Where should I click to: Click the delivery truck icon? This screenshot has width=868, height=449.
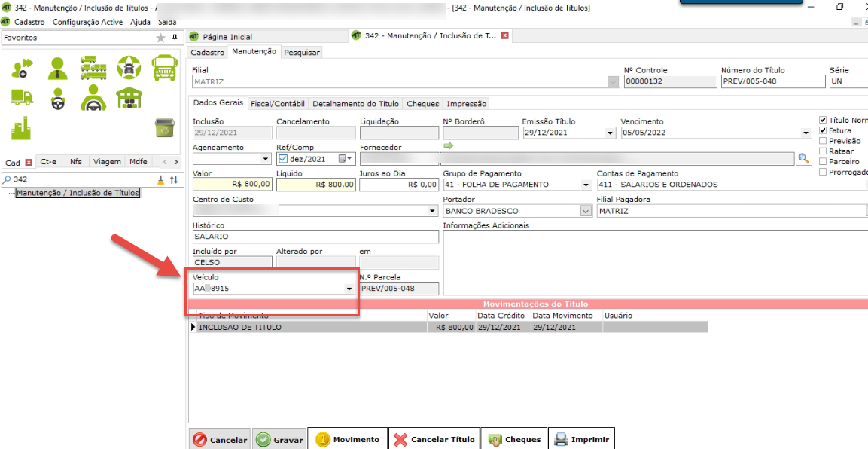coord(22,97)
